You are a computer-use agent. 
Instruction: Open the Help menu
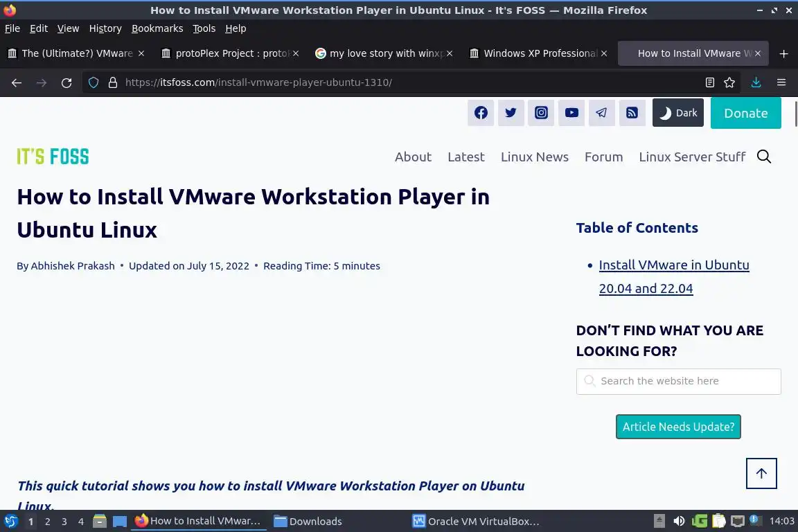coord(236,28)
